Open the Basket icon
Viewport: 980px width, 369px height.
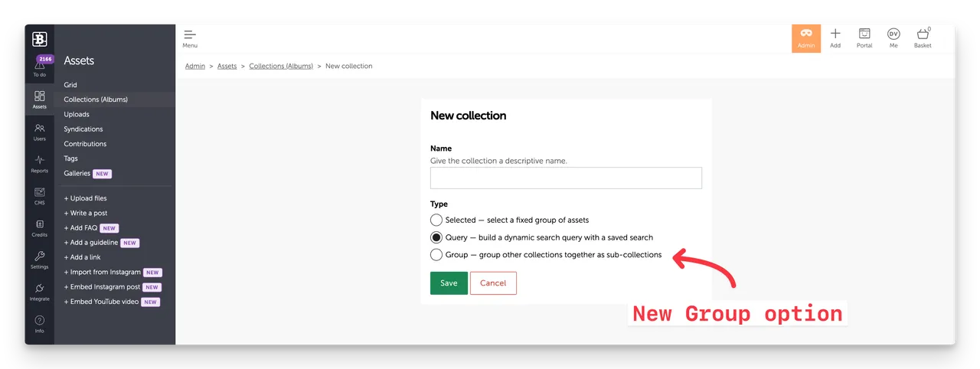[x=923, y=34]
